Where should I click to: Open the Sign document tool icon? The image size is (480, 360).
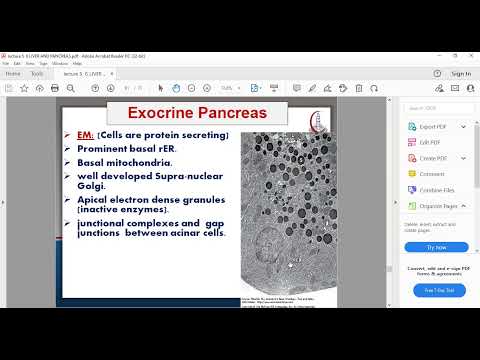coord(327,88)
